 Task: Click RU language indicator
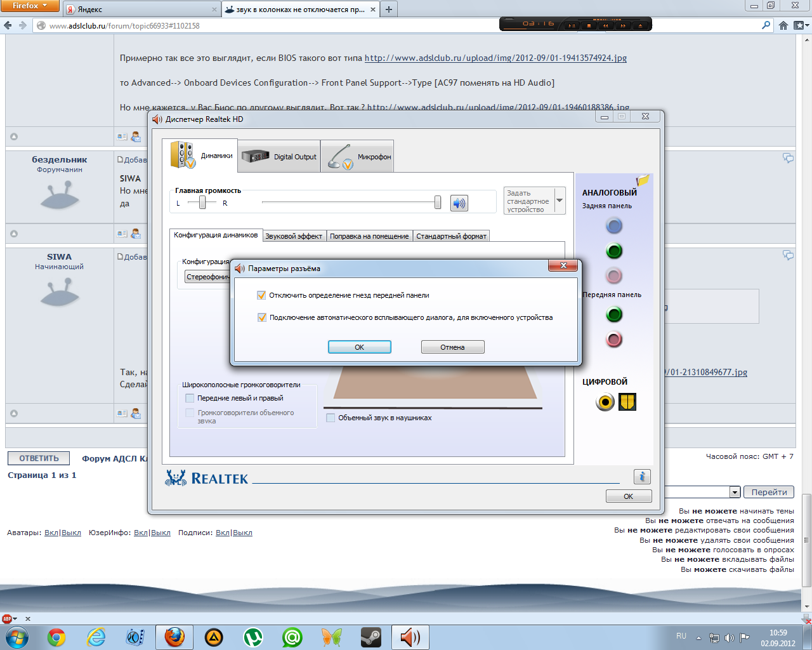pyautogui.click(x=681, y=636)
